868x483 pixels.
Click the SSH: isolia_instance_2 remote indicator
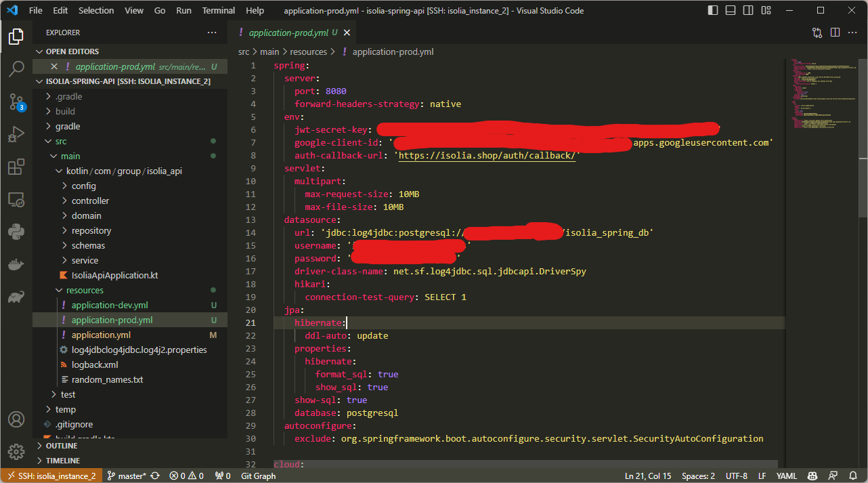[x=51, y=476]
